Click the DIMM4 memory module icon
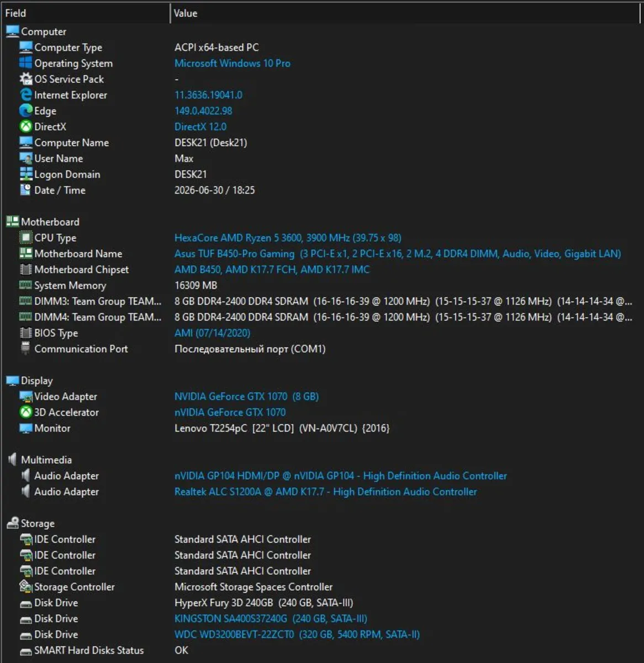This screenshot has height=663, width=644. [x=25, y=317]
